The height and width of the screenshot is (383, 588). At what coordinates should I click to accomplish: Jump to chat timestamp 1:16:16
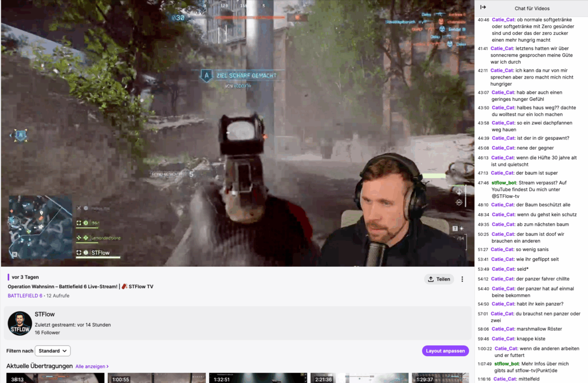(485, 379)
